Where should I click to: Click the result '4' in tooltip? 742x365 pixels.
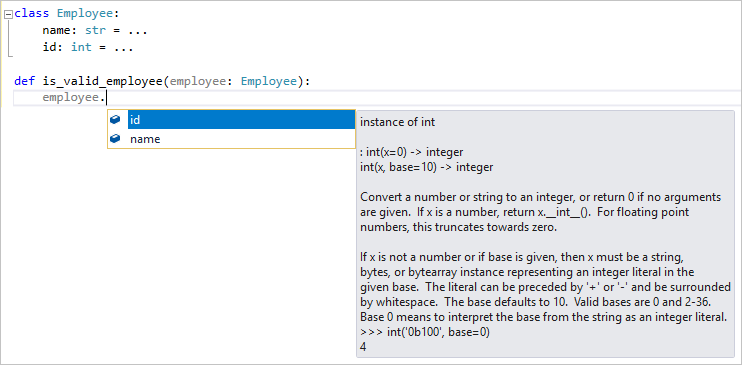[x=363, y=347]
